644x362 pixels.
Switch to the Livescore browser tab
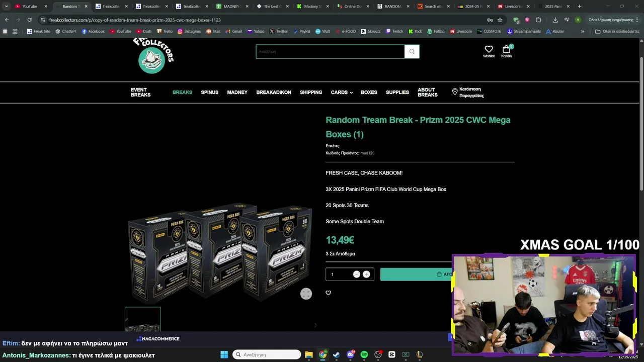tap(513, 7)
